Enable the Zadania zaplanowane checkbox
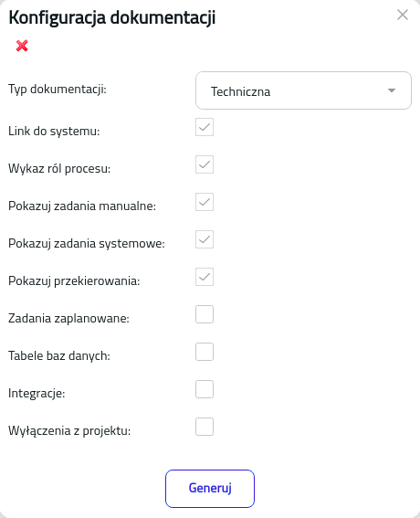This screenshot has height=518, width=420. click(205, 314)
